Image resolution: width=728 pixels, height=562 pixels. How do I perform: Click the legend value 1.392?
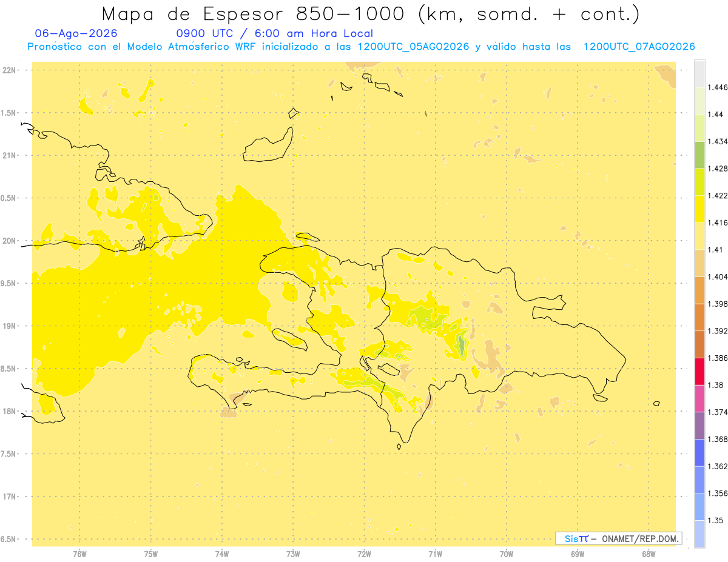(x=718, y=331)
